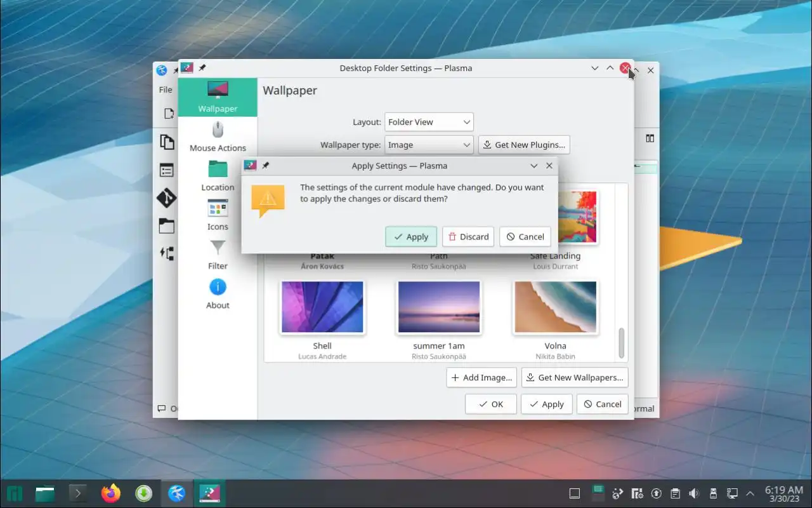This screenshot has width=812, height=508.
Task: Click the split view icon in Kate window
Action: point(650,138)
